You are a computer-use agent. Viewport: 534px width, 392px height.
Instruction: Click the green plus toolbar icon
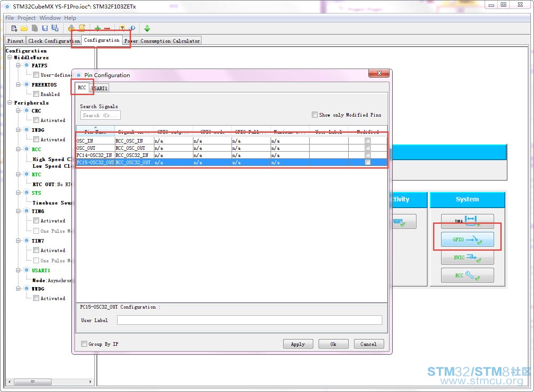[97, 29]
